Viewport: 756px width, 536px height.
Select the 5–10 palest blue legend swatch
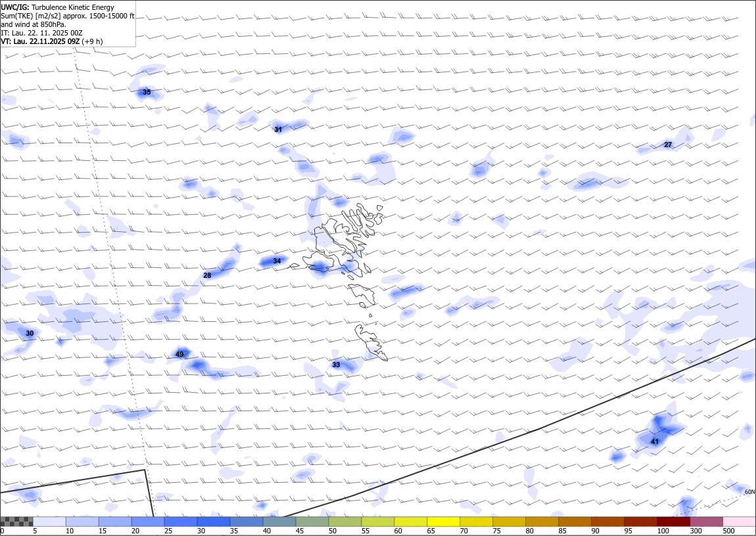50,522
